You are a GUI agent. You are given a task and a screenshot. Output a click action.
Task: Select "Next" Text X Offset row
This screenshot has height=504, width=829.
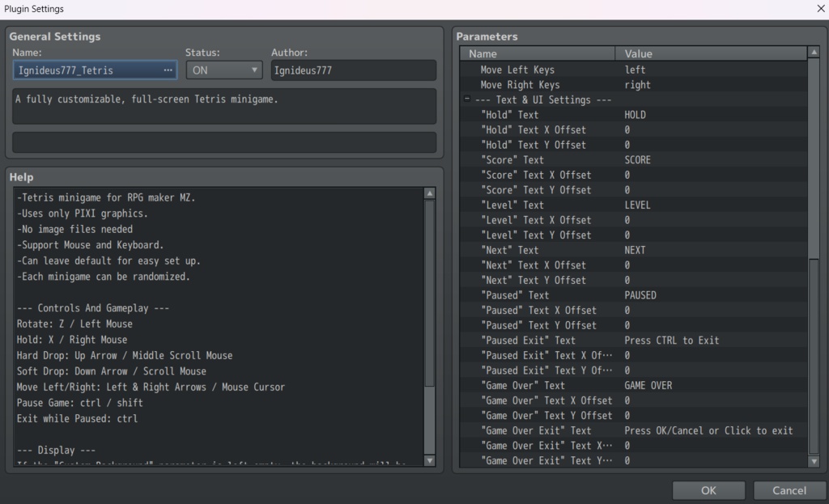[633, 265]
